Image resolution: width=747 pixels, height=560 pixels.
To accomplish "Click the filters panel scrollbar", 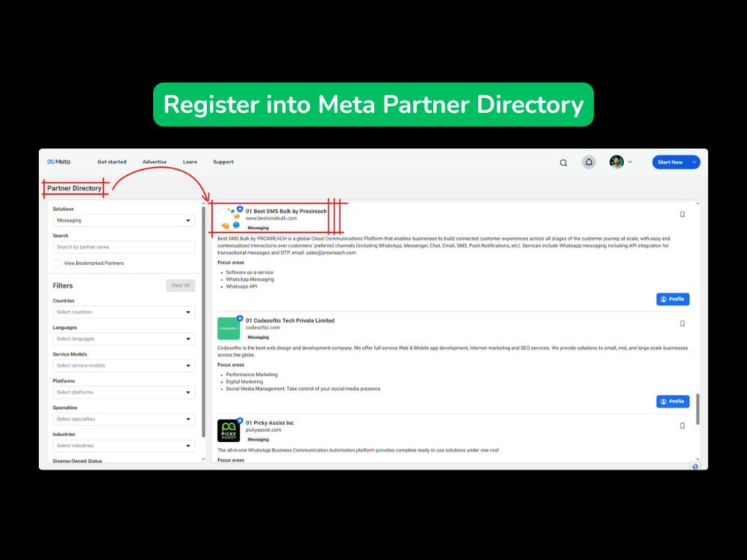I will tap(203, 321).
